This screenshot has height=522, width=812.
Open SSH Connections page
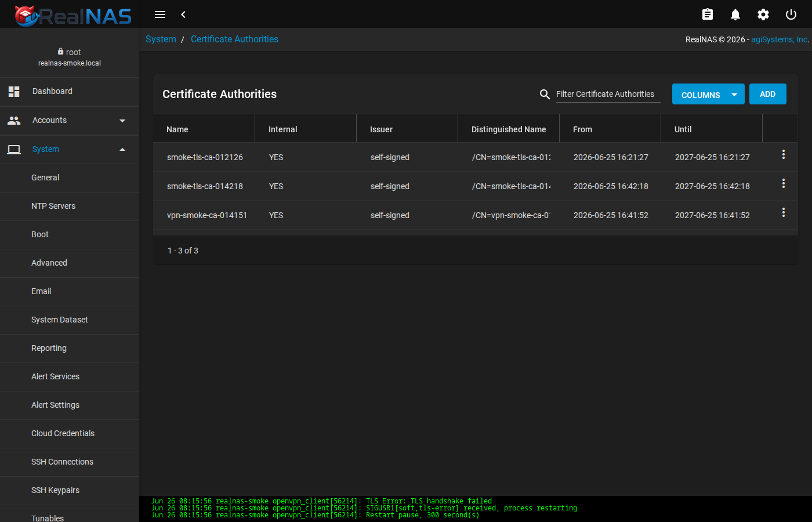pos(70,462)
